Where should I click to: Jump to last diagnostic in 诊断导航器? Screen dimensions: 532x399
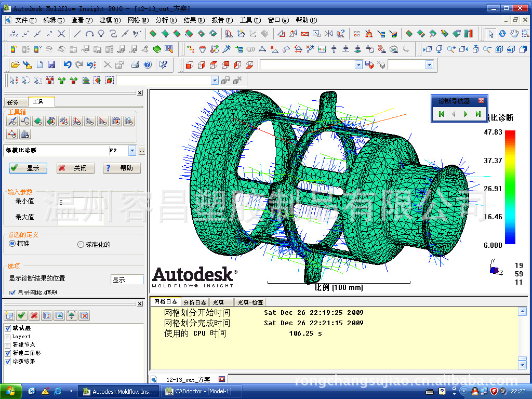[478, 114]
